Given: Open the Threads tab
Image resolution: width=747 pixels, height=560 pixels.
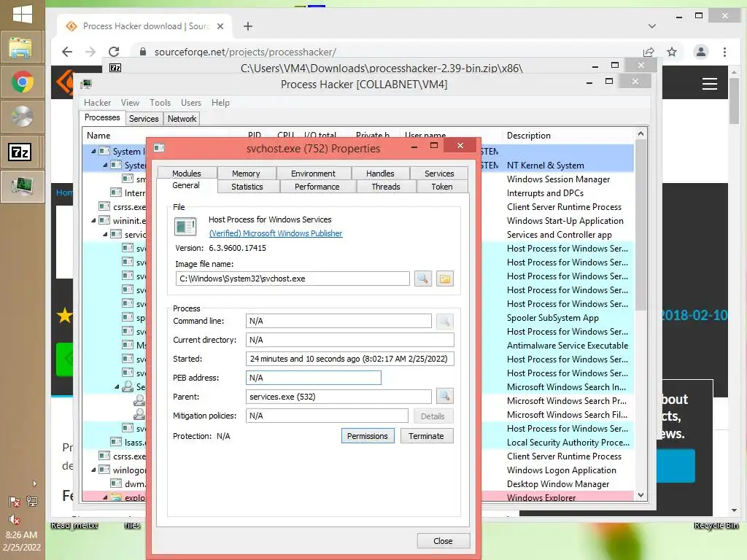Looking at the screenshot, I should (x=385, y=187).
